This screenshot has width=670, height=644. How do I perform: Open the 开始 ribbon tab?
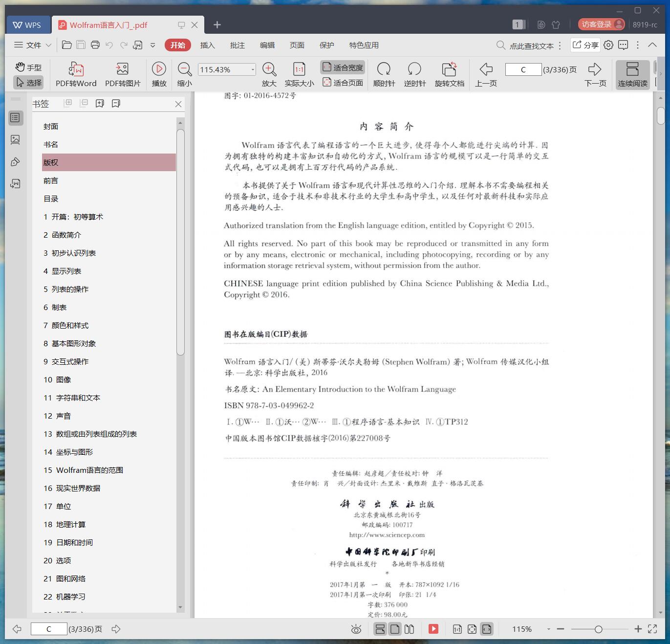pyautogui.click(x=178, y=45)
